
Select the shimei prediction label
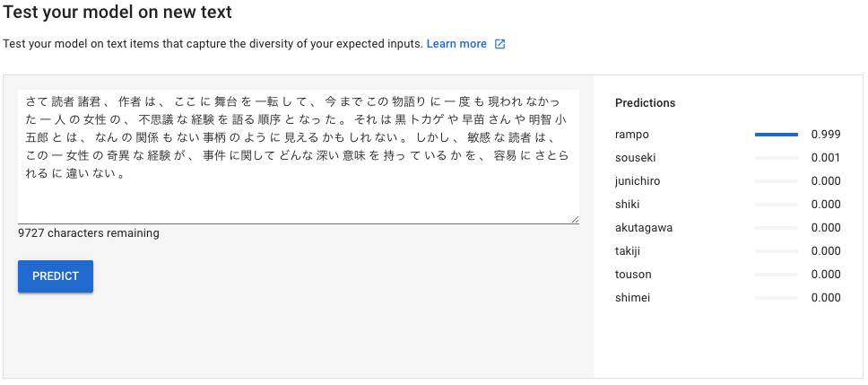click(633, 298)
